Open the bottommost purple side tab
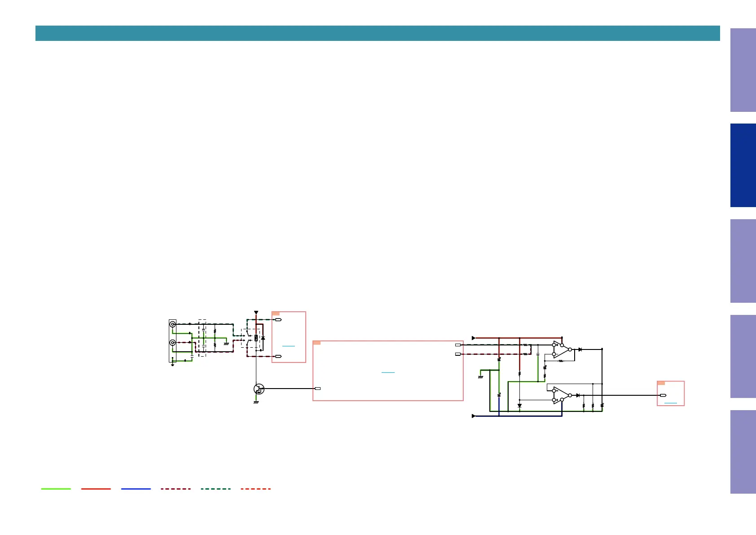This screenshot has width=756, height=535. pos(743,452)
